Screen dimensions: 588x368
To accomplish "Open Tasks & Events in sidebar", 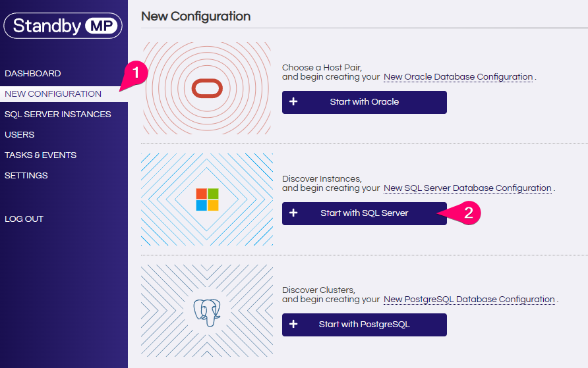I will coord(40,155).
